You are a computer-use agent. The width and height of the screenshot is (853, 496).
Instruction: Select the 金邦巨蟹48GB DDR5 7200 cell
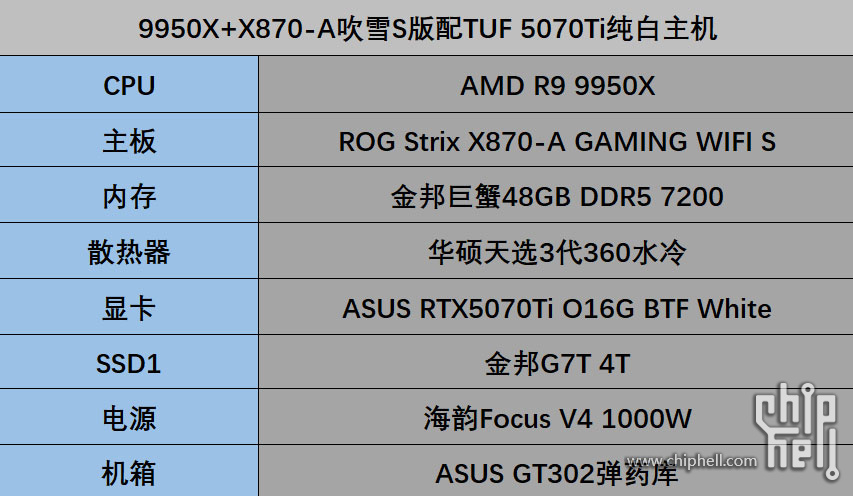[556, 195]
